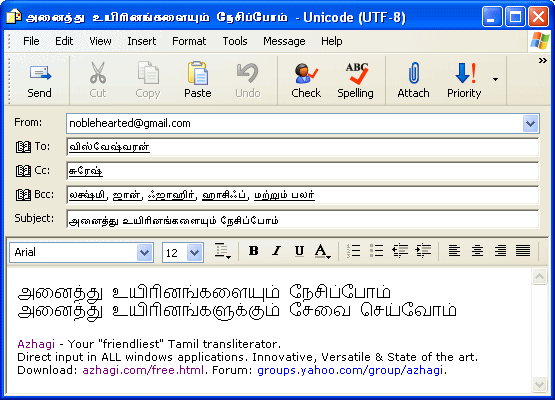Toggle Underline formatting
The width and height of the screenshot is (555, 400).
click(299, 251)
